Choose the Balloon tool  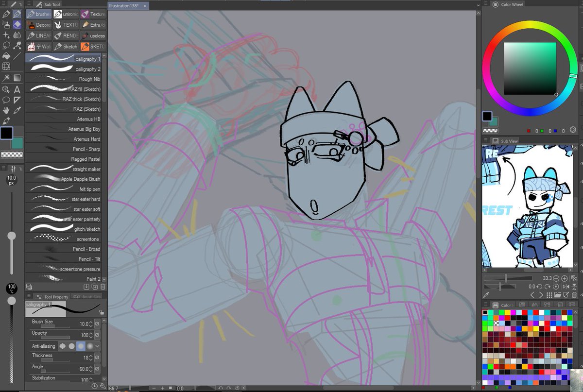[6, 100]
